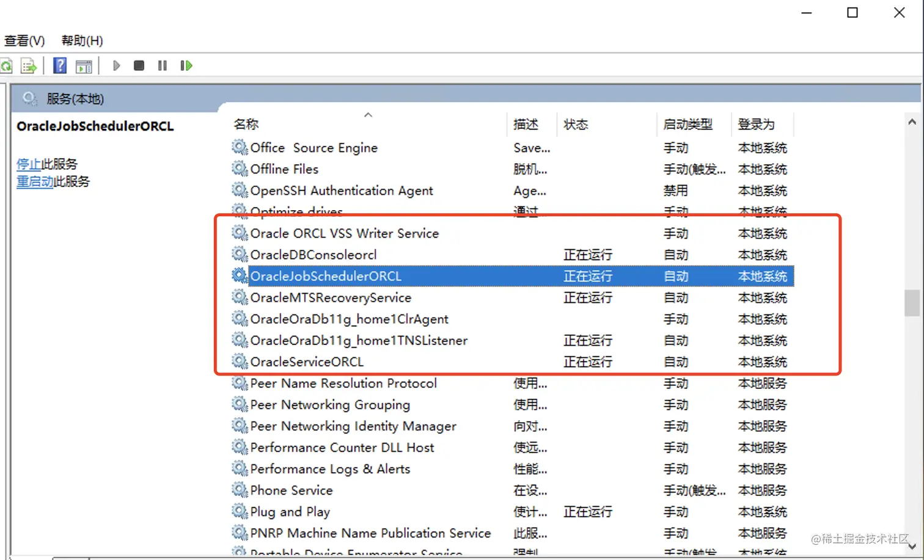Click gear icon beside OracleDBConsoleorcl
The width and height of the screenshot is (924, 560).
[240, 254]
